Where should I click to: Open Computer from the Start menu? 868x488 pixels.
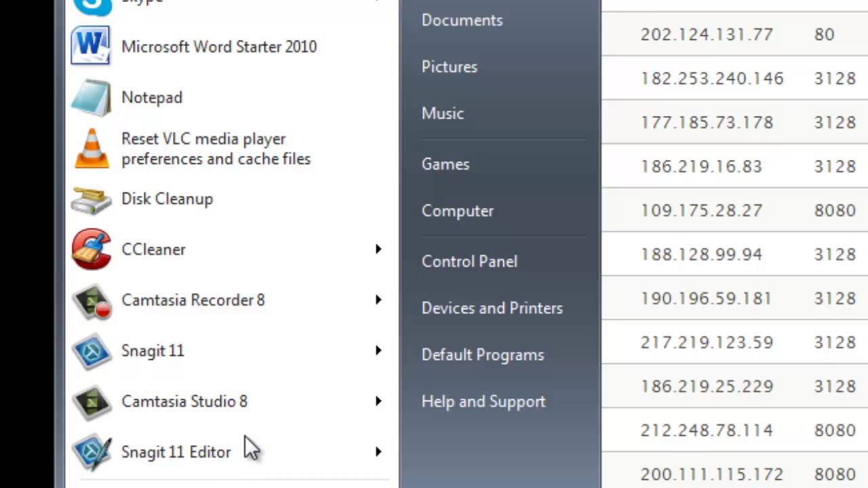pos(458,211)
